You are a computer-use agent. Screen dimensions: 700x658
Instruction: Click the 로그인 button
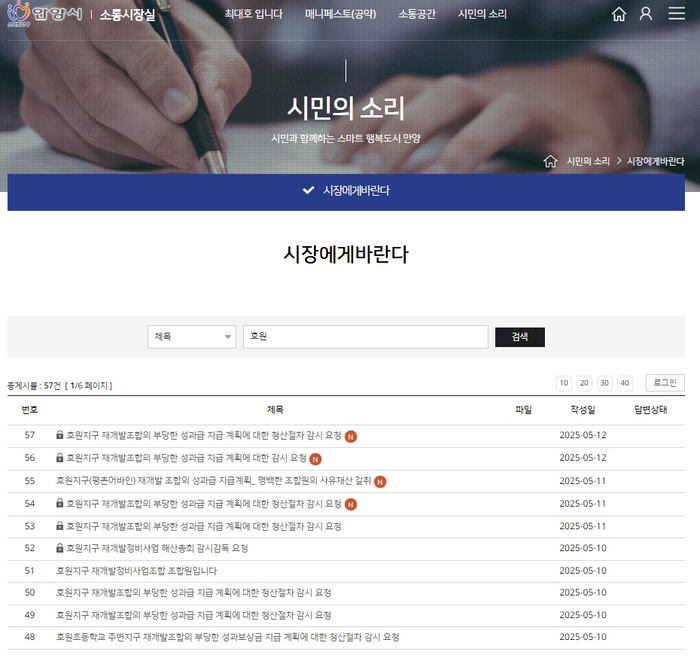click(x=665, y=383)
